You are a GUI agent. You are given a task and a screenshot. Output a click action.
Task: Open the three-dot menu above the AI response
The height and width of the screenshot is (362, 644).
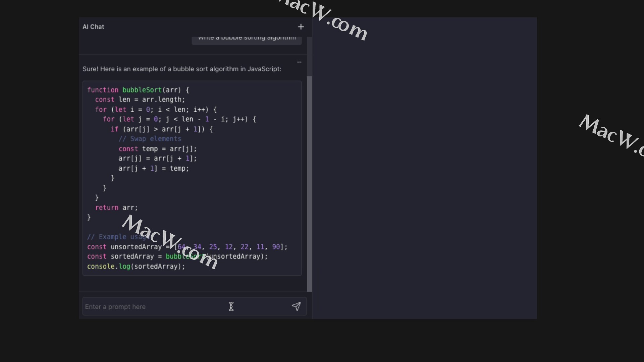click(299, 62)
